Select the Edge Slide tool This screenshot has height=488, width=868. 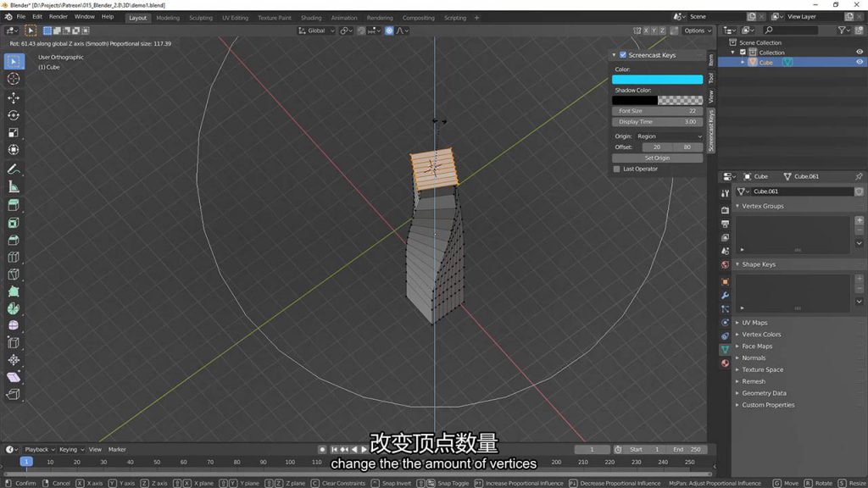click(14, 343)
